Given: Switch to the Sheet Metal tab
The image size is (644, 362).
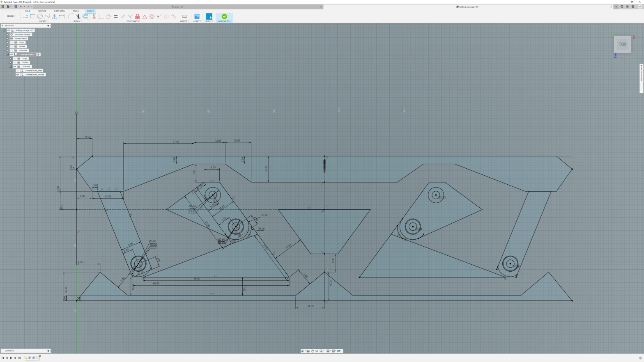Looking at the screenshot, I should [59, 11].
